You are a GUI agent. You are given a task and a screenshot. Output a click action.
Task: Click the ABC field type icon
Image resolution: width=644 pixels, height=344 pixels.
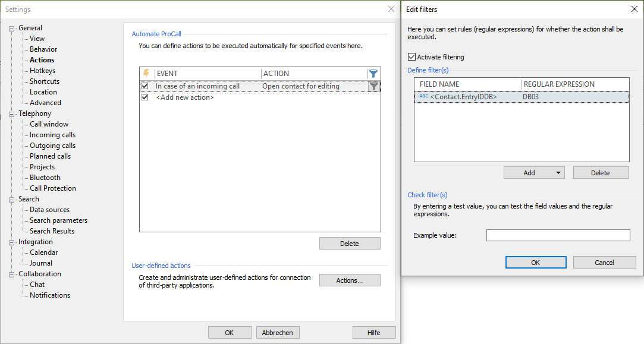[423, 96]
